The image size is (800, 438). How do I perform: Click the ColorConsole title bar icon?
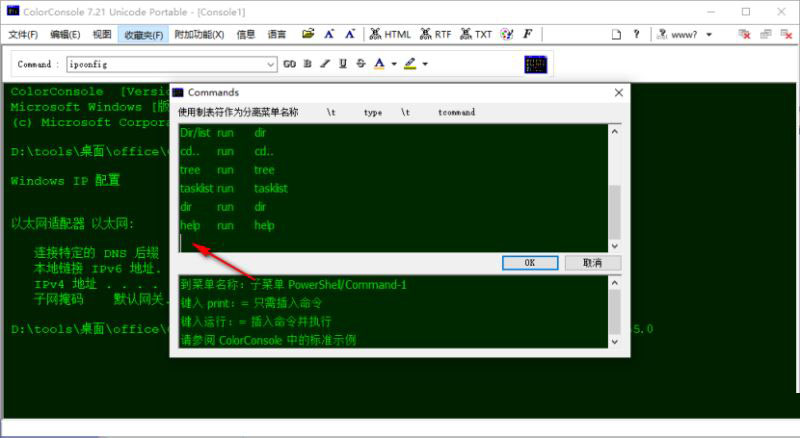pyautogui.click(x=13, y=11)
